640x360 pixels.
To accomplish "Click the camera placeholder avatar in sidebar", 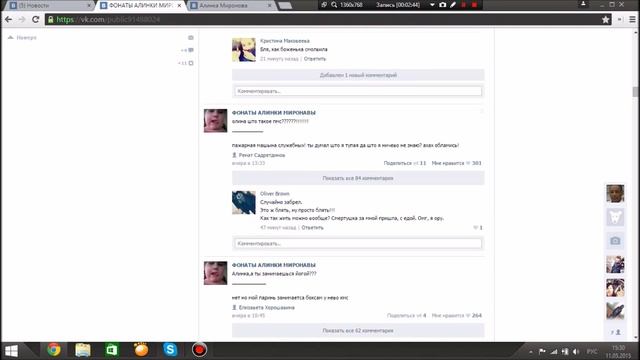I will pyautogui.click(x=615, y=241).
